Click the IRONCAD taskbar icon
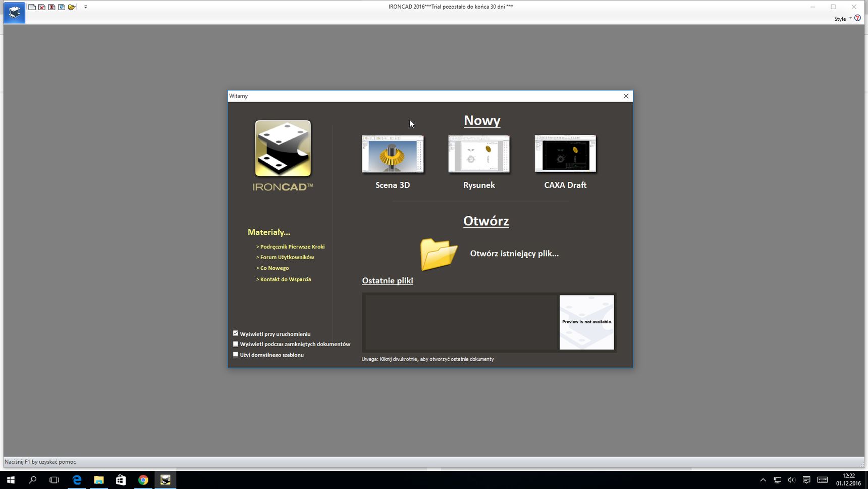The image size is (868, 489). (x=166, y=480)
